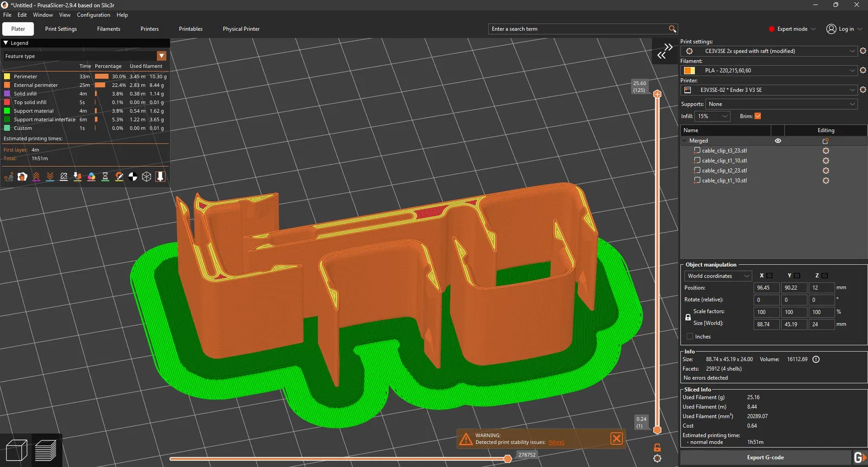
Task: Open Print settings preset dropdown
Action: point(769,51)
